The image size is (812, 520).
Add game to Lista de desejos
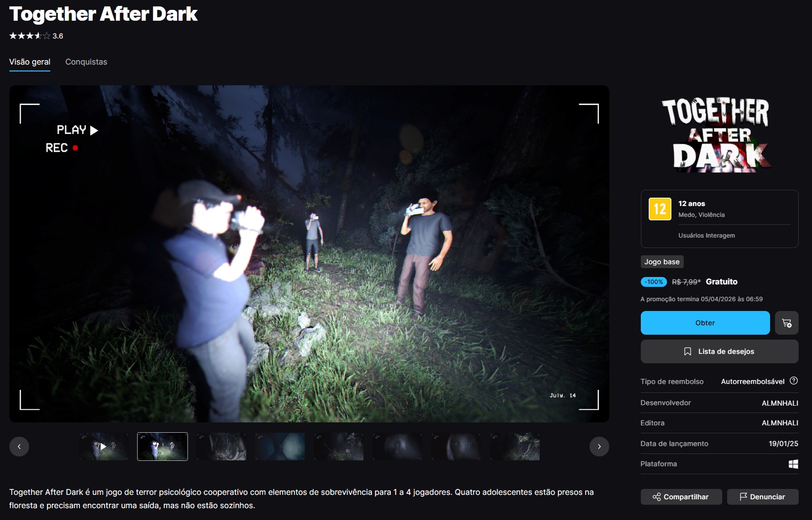click(719, 351)
